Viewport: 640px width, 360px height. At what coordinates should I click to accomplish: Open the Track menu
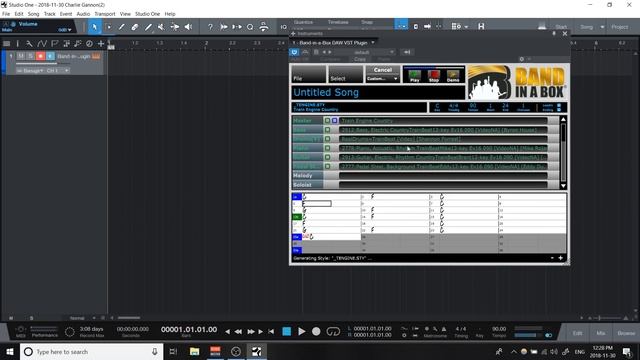[49, 14]
